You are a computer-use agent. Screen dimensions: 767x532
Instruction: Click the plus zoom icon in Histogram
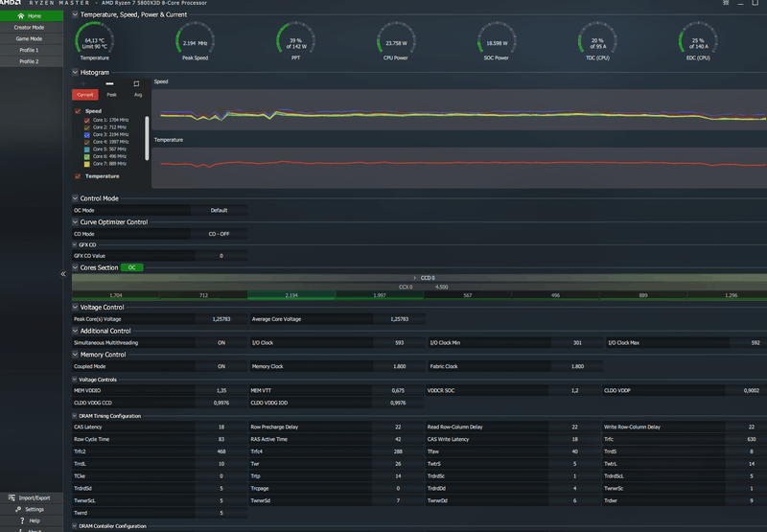[x=83, y=83]
